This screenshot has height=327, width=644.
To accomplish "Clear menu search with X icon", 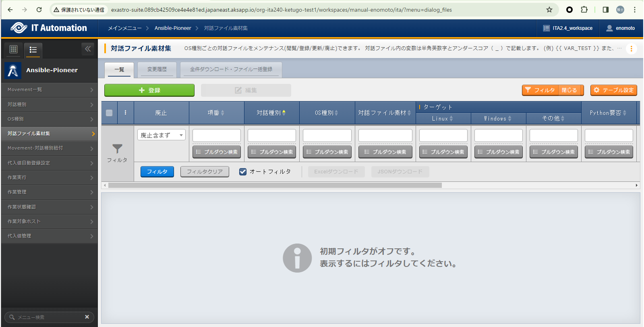I will [87, 317].
